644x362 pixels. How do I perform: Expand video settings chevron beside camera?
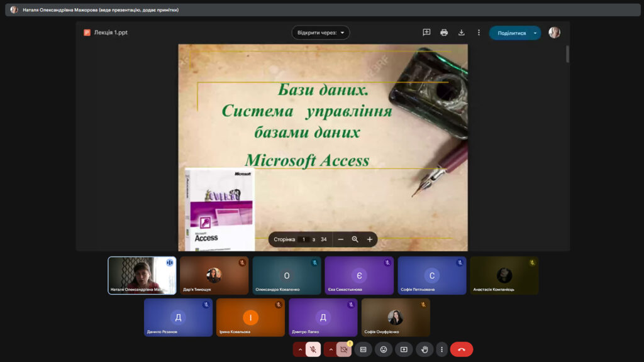(x=331, y=349)
